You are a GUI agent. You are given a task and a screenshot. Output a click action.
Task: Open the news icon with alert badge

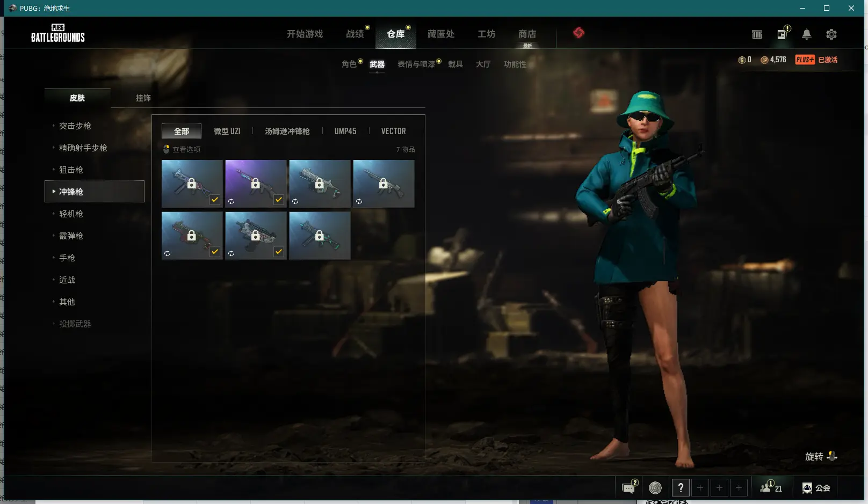pos(782,34)
